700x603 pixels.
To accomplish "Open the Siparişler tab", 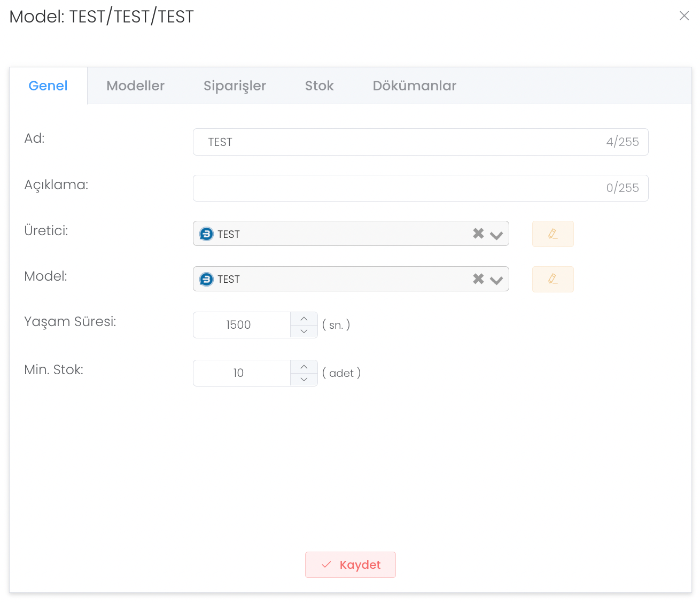I will (x=235, y=86).
